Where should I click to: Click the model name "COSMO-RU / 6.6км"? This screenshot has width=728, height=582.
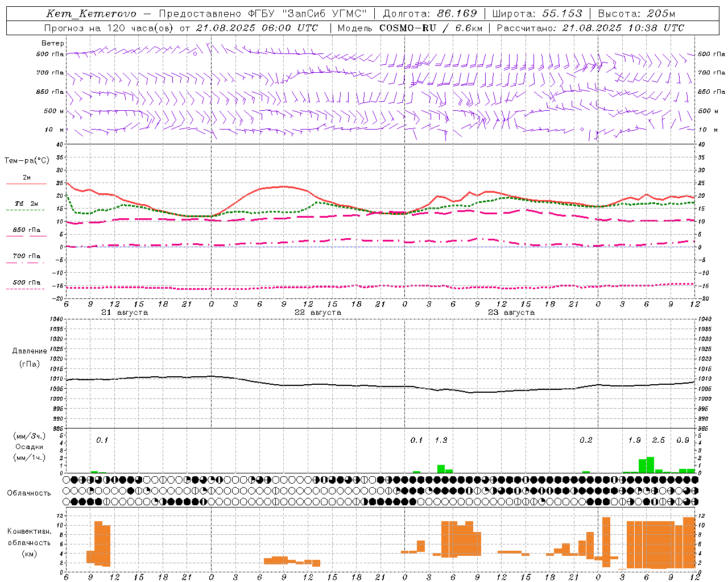coord(431,28)
